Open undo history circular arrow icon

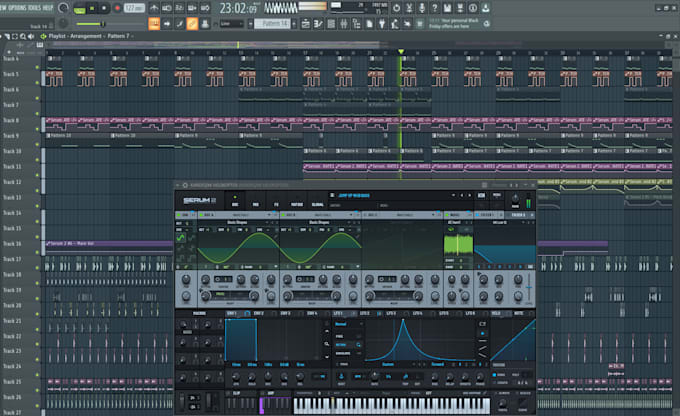(396, 8)
